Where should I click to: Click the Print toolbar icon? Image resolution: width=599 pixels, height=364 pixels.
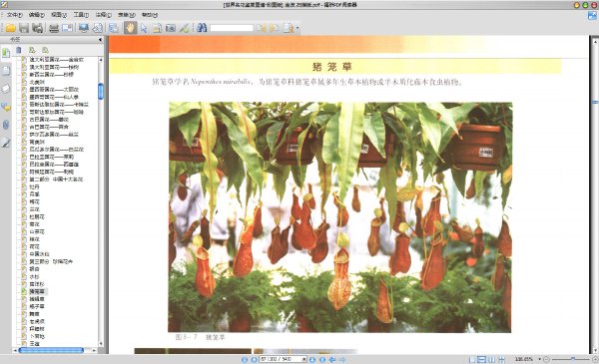coord(54,28)
